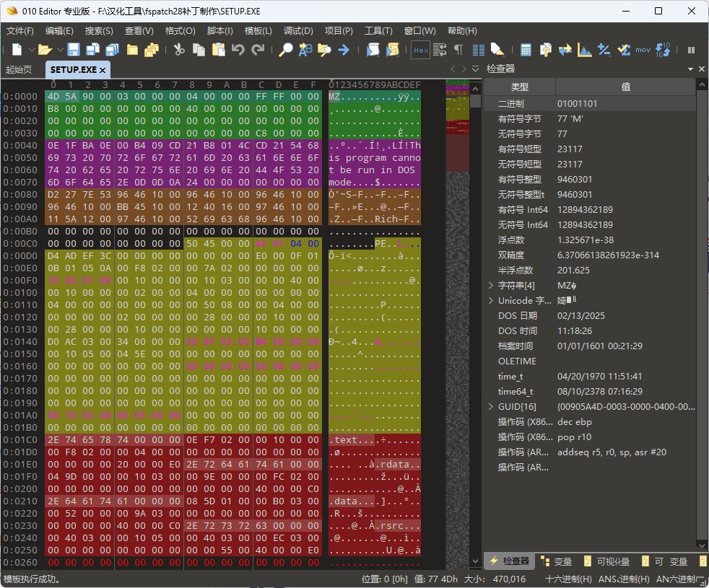Screen dimensions: 709x588
Task: Click the mini map overview strip
Action: click(457, 325)
